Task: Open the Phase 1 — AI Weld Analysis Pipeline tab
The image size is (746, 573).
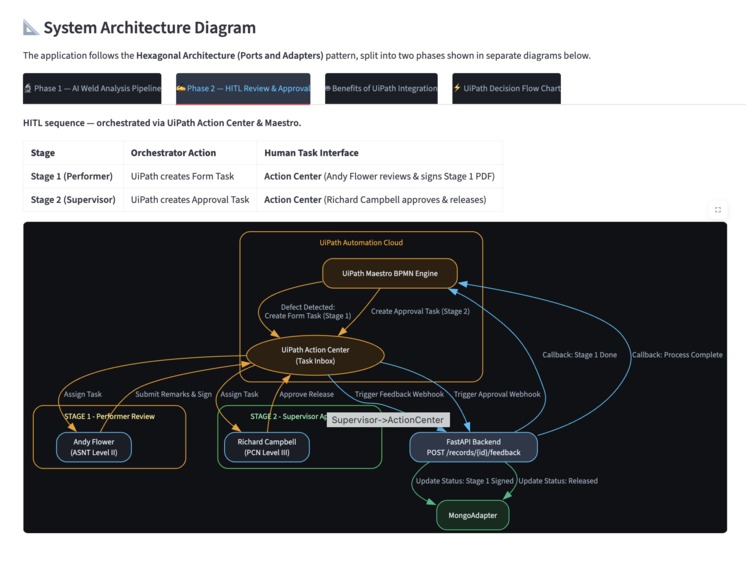Action: pyautogui.click(x=92, y=88)
